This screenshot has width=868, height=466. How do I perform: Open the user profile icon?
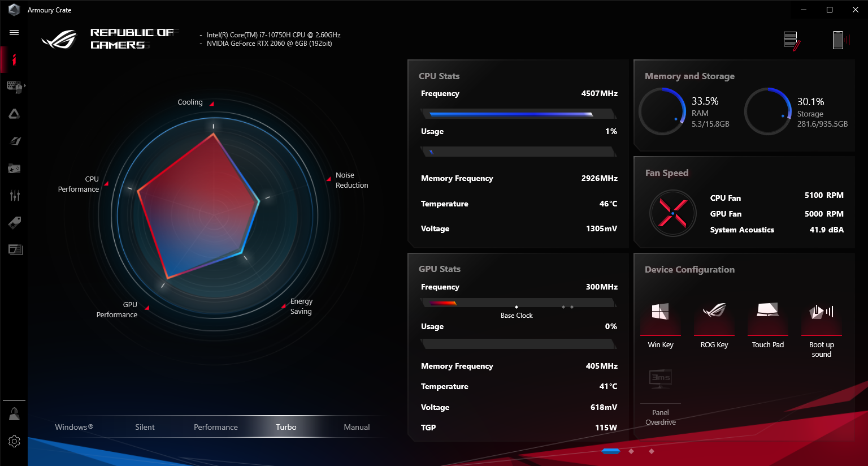(x=14, y=415)
